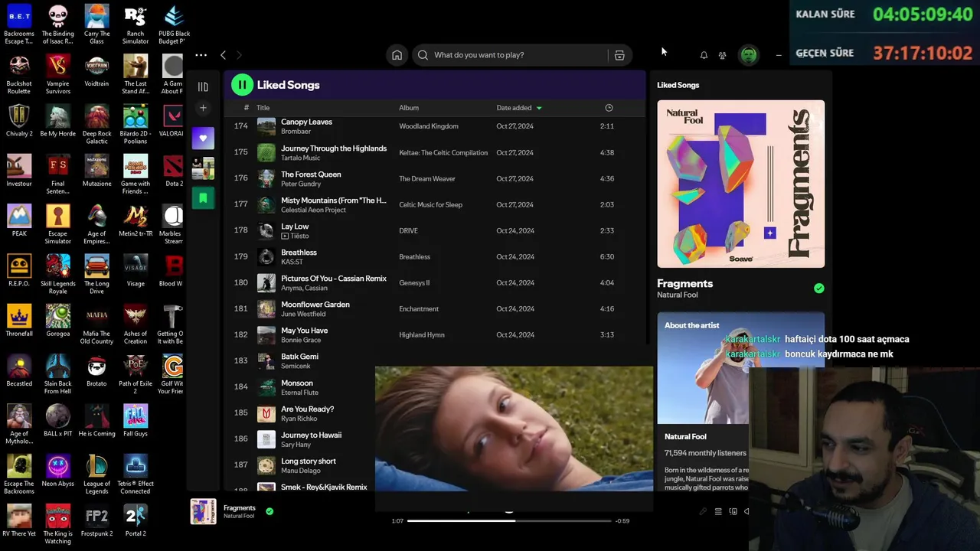Create a playlist with the plus icon
Screen dimensions: 980x551
point(203,108)
